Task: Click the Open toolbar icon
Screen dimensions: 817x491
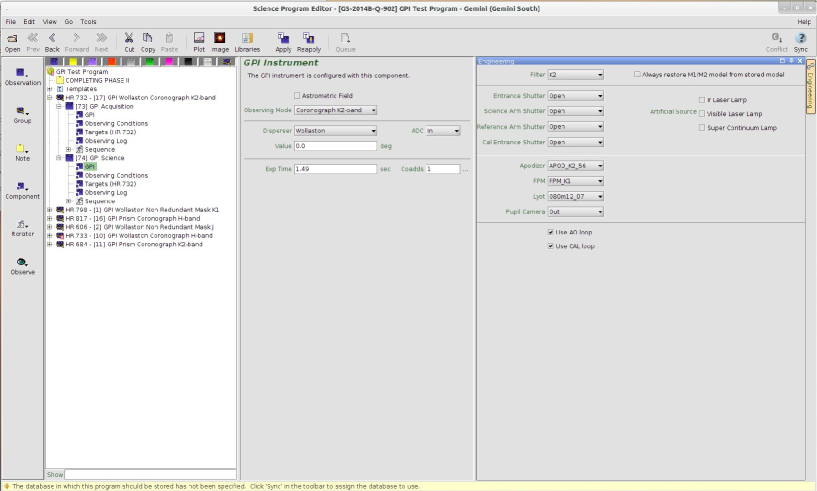Action: click(13, 40)
